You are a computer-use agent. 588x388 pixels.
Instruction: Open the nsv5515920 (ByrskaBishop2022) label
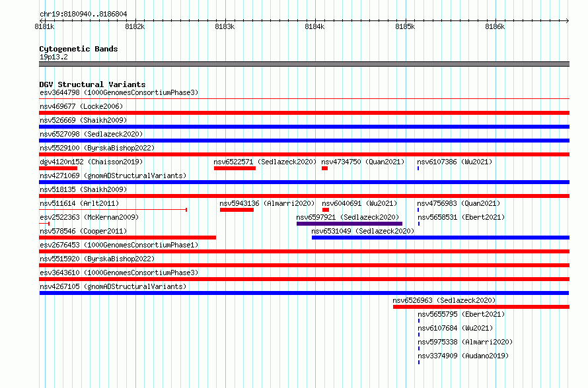coord(97,259)
